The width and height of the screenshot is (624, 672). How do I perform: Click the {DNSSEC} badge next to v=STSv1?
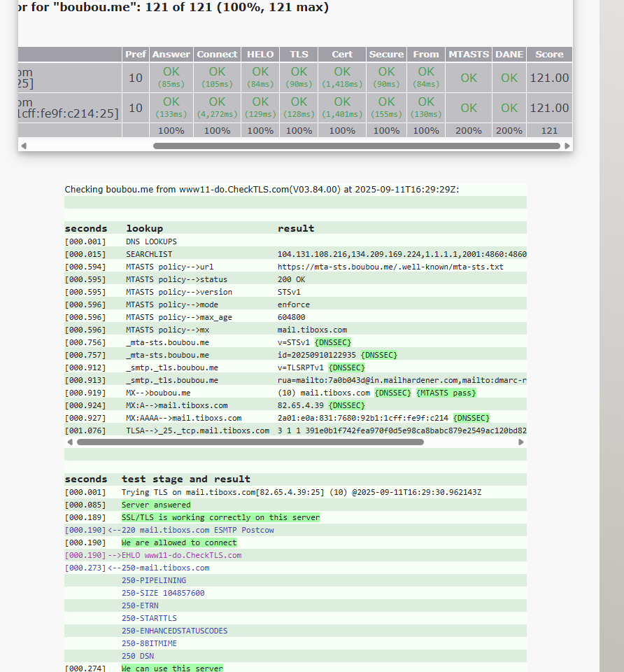click(x=333, y=342)
